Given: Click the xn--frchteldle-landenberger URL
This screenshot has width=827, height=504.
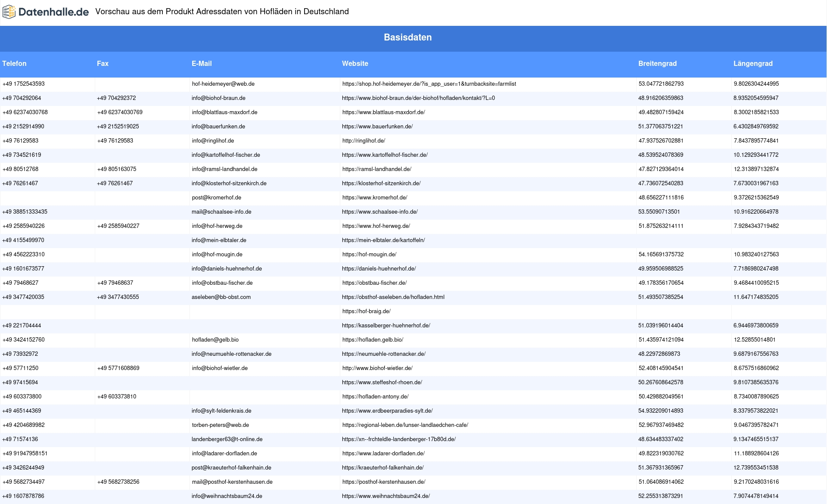Looking at the screenshot, I should pos(399,439).
